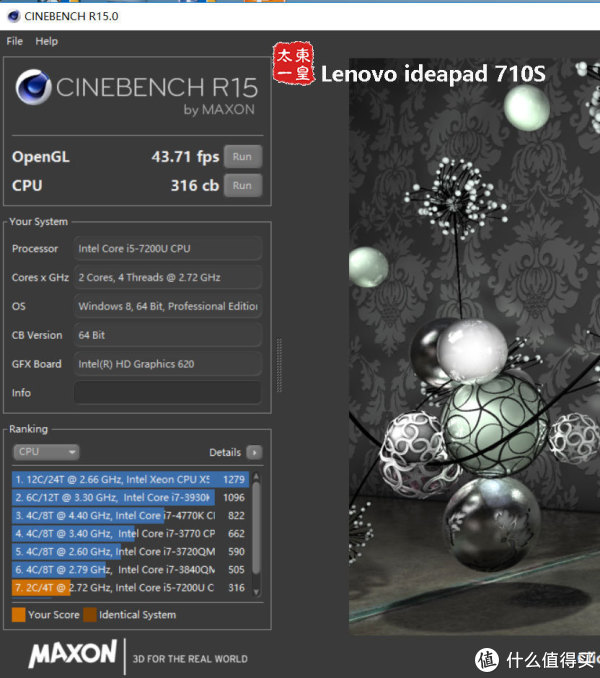Screen dimensions: 600x678
Task: Select ranking row 6 Core i7-3840QM 505
Action: (x=131, y=569)
